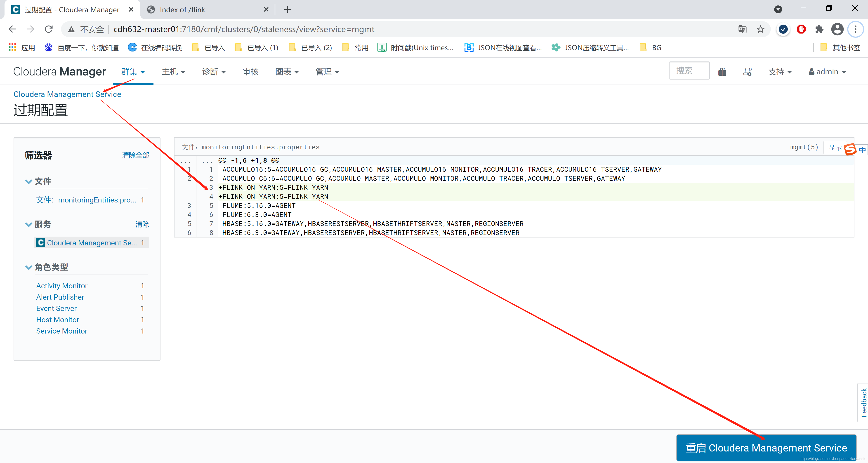Close the Index of /flink tab

pos(266,9)
